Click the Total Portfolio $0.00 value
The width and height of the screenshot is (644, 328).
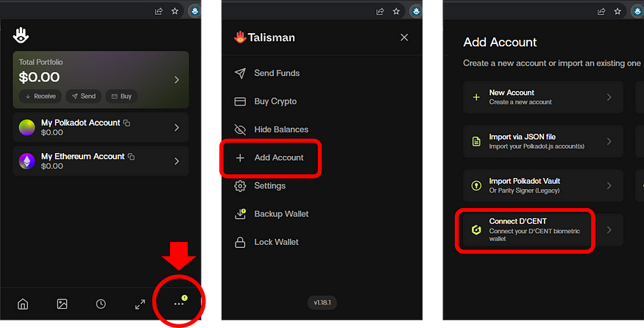coord(40,77)
